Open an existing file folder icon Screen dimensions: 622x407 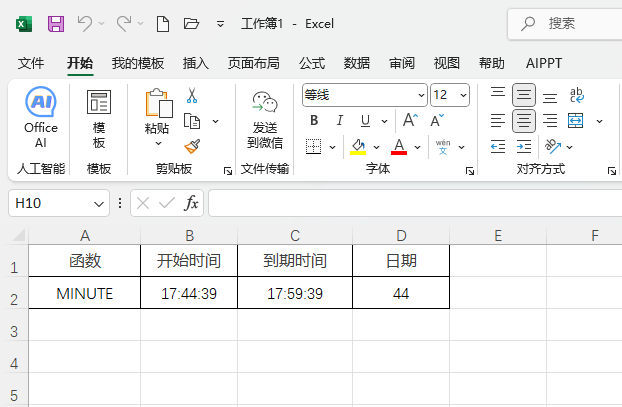(x=191, y=24)
